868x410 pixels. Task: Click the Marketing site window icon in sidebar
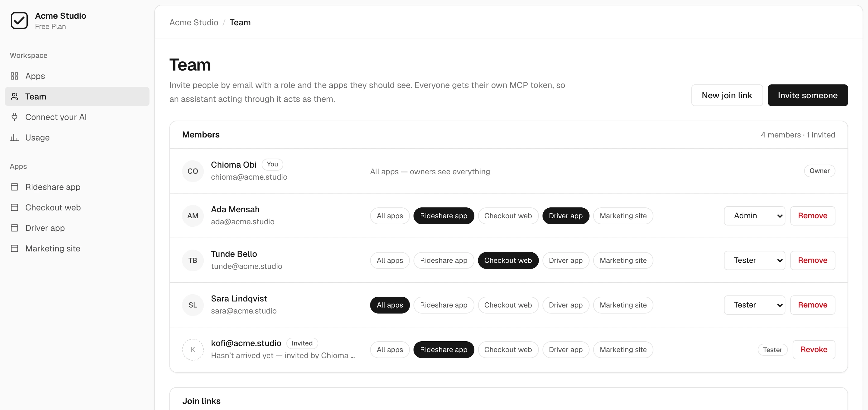click(14, 248)
